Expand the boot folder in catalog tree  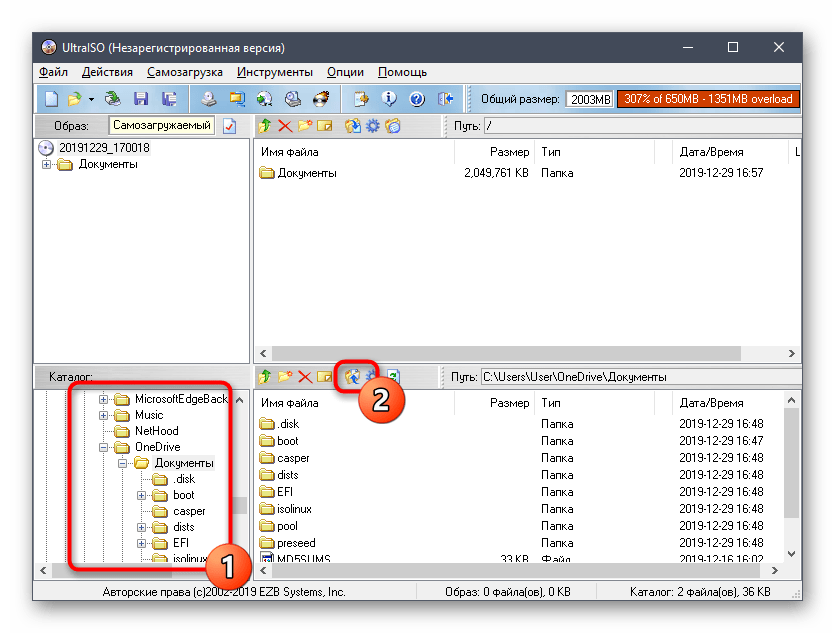[x=141, y=495]
